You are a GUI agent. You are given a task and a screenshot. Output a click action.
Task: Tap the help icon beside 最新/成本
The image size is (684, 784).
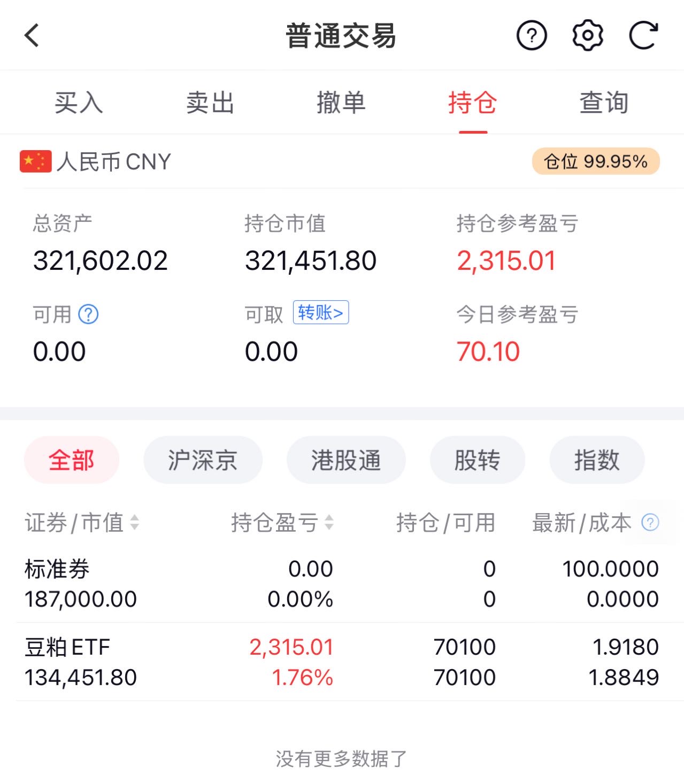(650, 522)
